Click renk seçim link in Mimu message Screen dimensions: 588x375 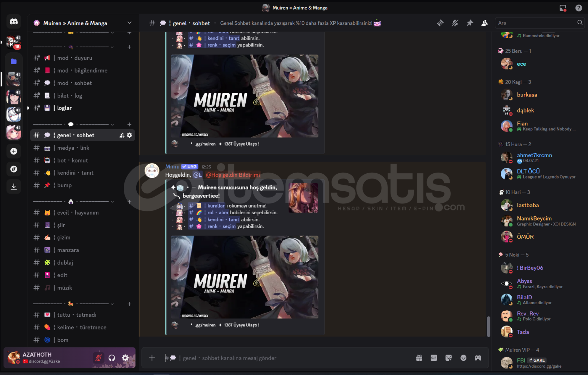212,226
